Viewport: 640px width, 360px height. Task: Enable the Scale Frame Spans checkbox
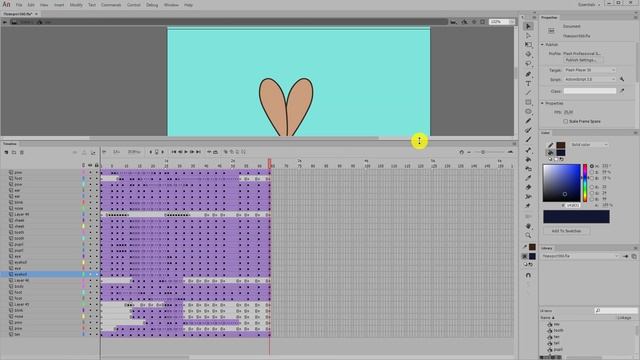(x=565, y=121)
